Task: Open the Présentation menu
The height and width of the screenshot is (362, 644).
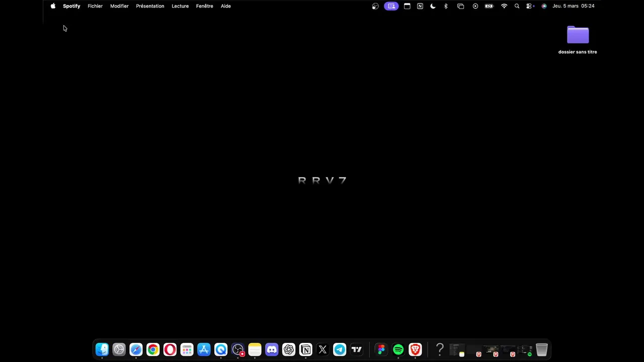Action: click(x=150, y=6)
